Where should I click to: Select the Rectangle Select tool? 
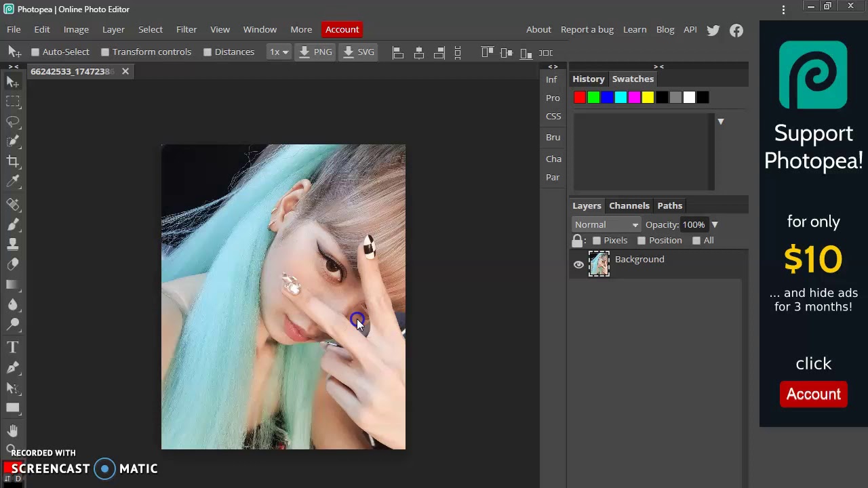13,102
